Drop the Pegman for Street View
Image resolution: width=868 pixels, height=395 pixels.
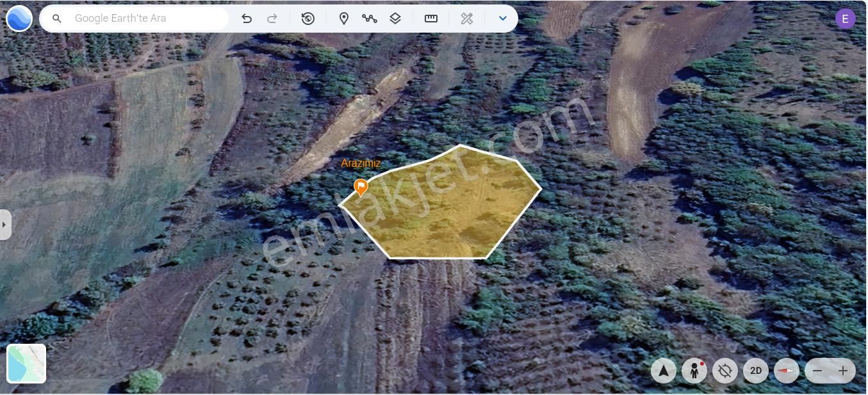click(694, 370)
